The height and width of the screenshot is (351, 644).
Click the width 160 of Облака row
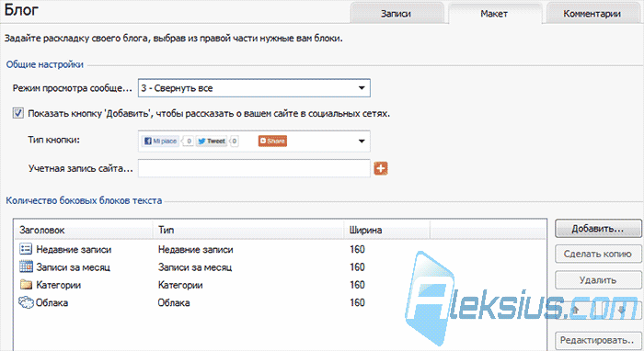click(357, 302)
